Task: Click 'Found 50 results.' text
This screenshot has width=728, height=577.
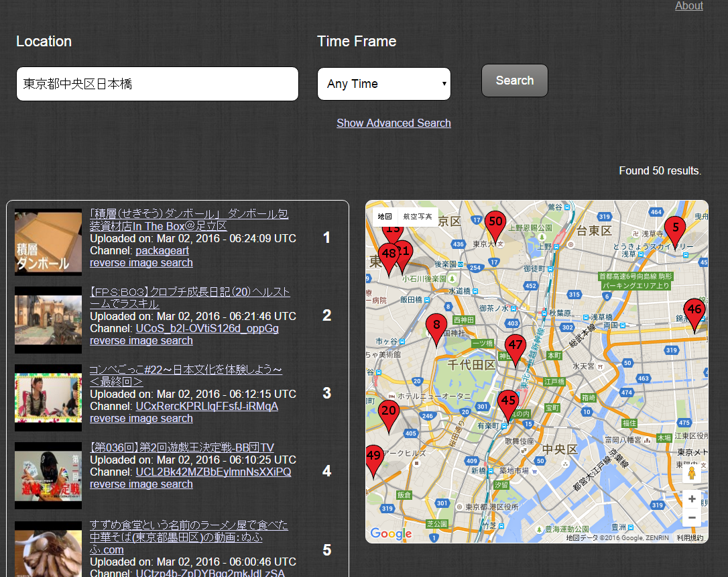Action: click(660, 171)
